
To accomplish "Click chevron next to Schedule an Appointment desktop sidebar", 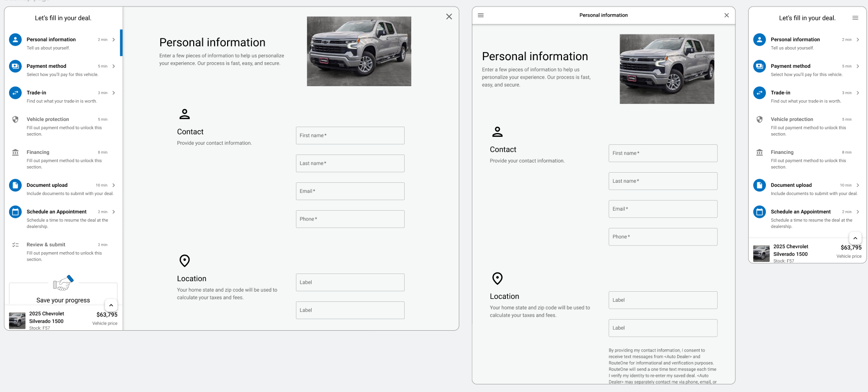I will tap(114, 212).
